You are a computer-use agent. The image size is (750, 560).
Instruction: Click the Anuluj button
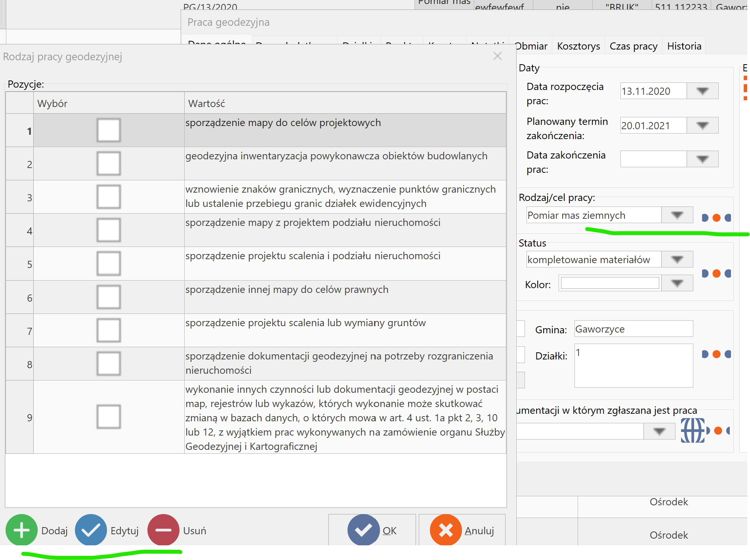[462, 530]
